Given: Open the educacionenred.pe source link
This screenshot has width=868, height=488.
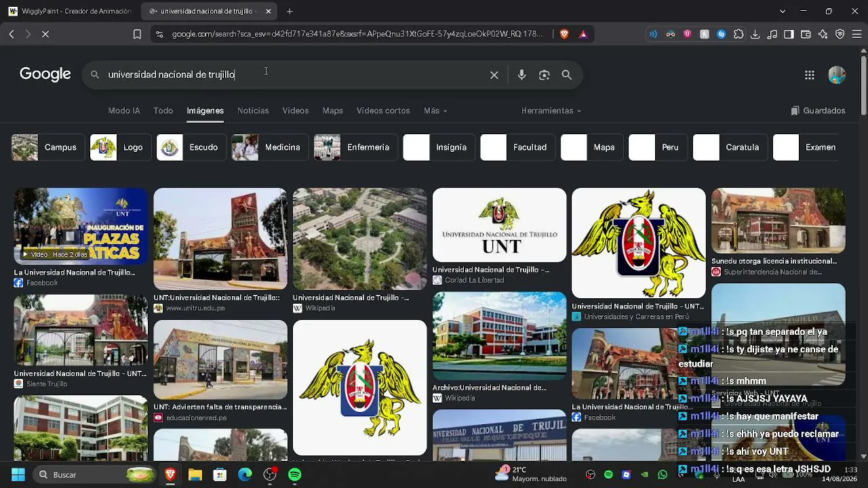Looking at the screenshot, I should [x=196, y=418].
